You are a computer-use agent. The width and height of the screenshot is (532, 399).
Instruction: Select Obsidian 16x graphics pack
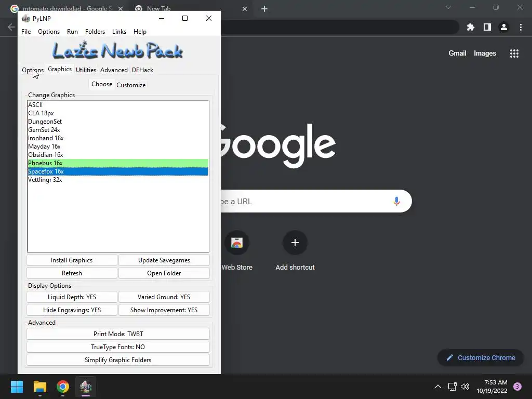coord(118,155)
